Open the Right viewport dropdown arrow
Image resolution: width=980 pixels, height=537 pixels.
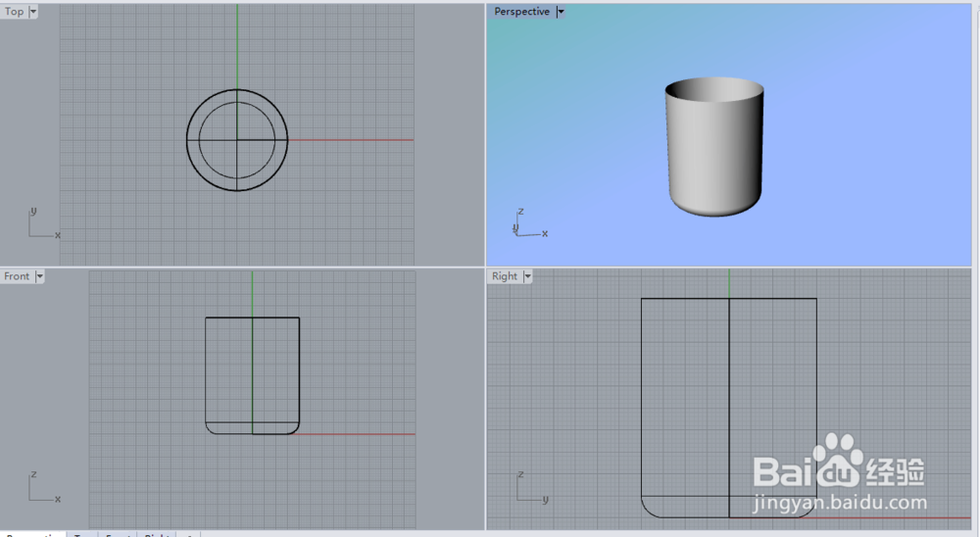tap(527, 276)
